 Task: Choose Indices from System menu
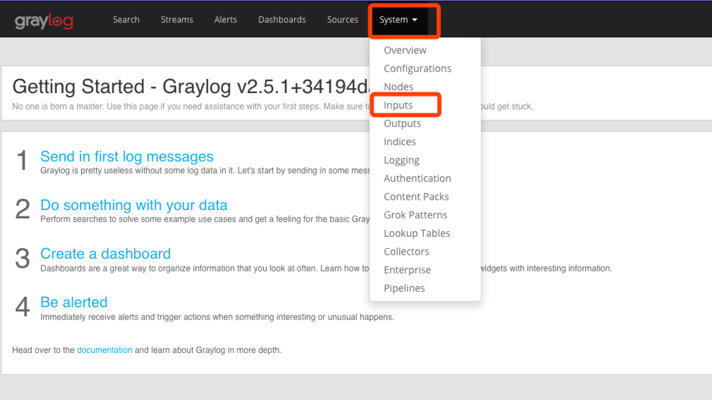[x=400, y=142]
